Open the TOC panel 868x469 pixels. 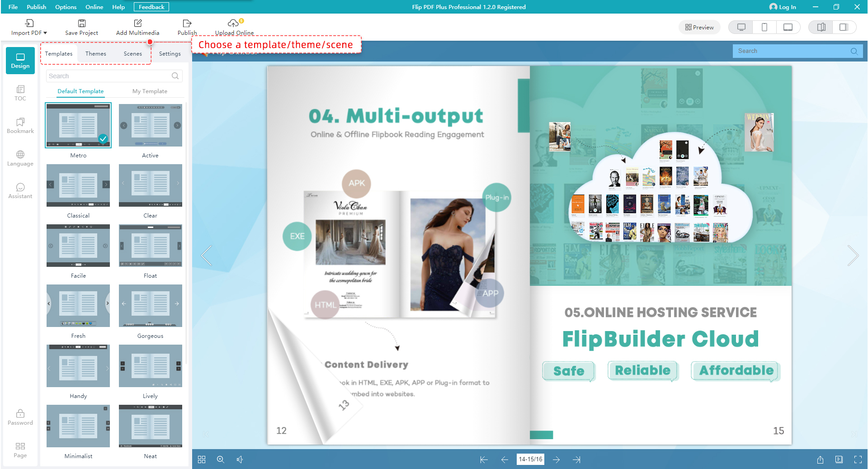pos(20,93)
